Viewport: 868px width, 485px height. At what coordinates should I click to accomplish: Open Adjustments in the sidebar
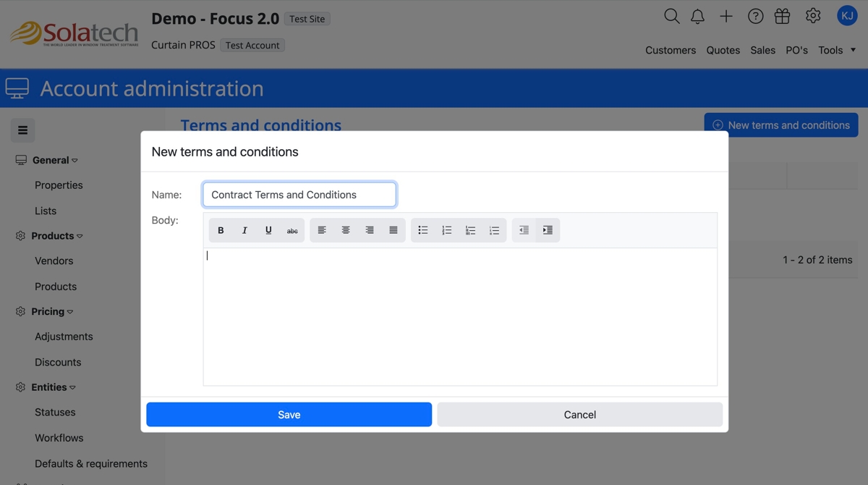click(64, 337)
